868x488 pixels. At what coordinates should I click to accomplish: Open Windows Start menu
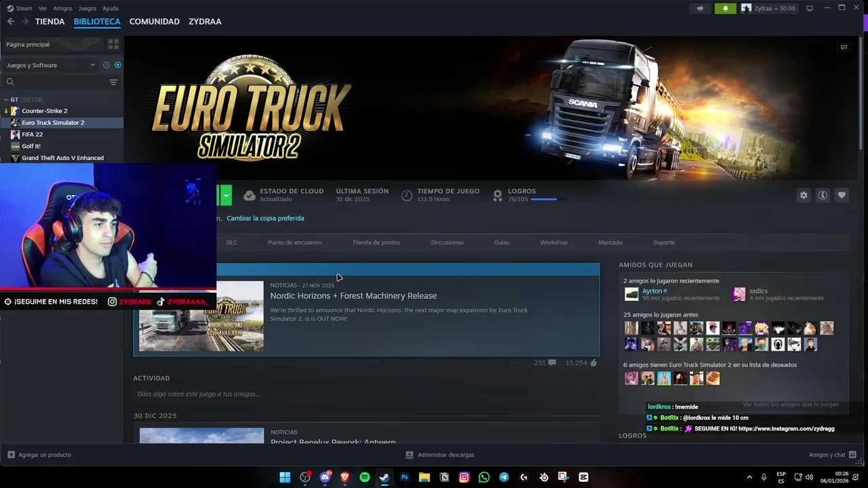pyautogui.click(x=285, y=477)
